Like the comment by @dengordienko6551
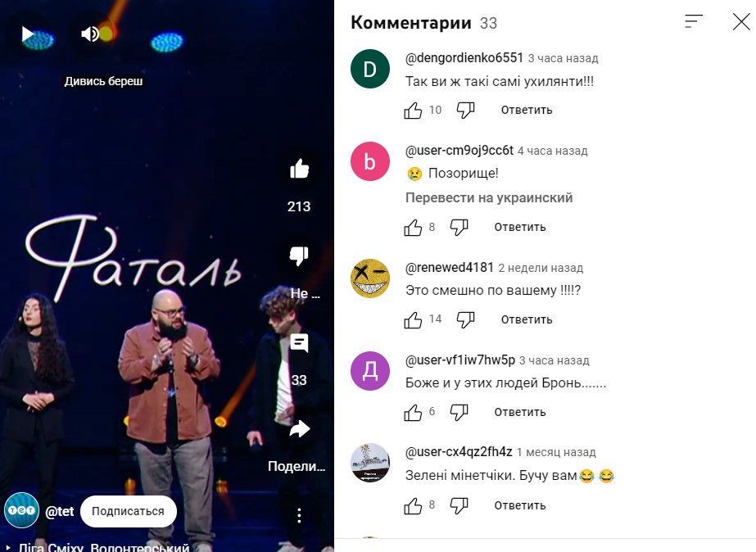Viewport: 756px width, 552px height. 413,111
